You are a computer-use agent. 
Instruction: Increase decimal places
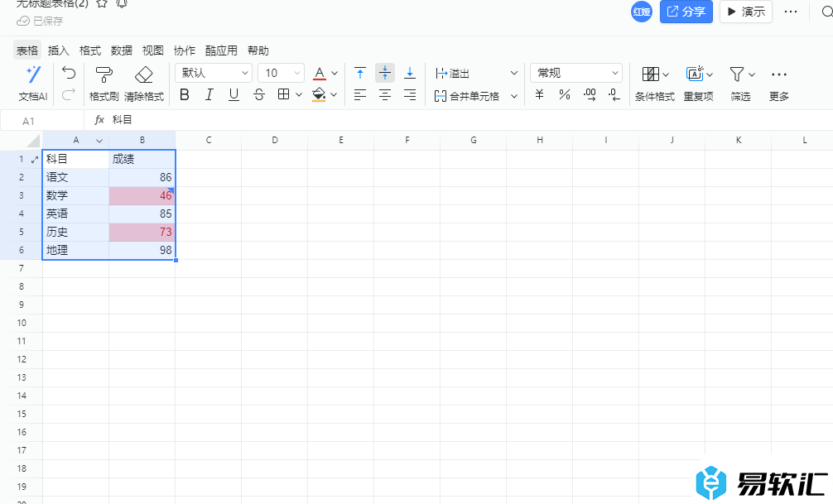pos(590,95)
